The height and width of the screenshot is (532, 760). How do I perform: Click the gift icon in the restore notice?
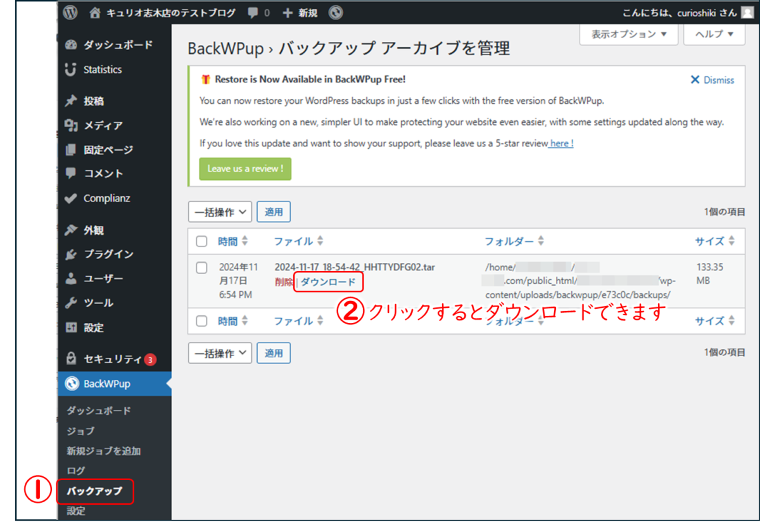coord(205,80)
